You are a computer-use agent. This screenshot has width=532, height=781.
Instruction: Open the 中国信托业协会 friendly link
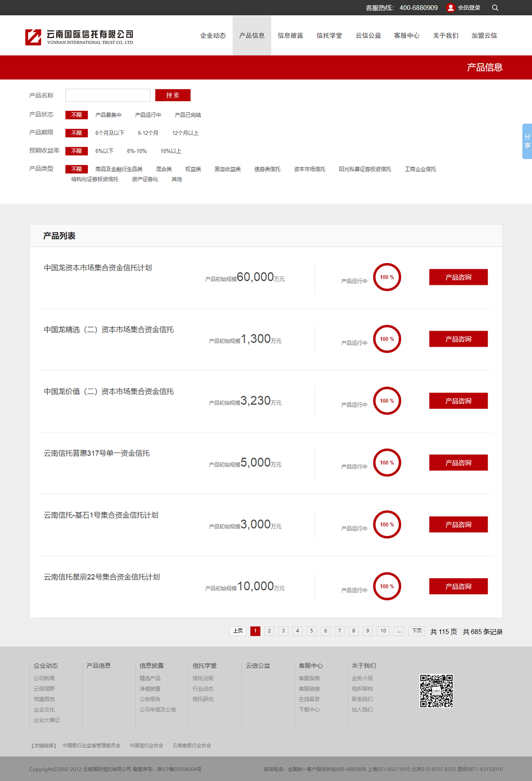tap(146, 745)
